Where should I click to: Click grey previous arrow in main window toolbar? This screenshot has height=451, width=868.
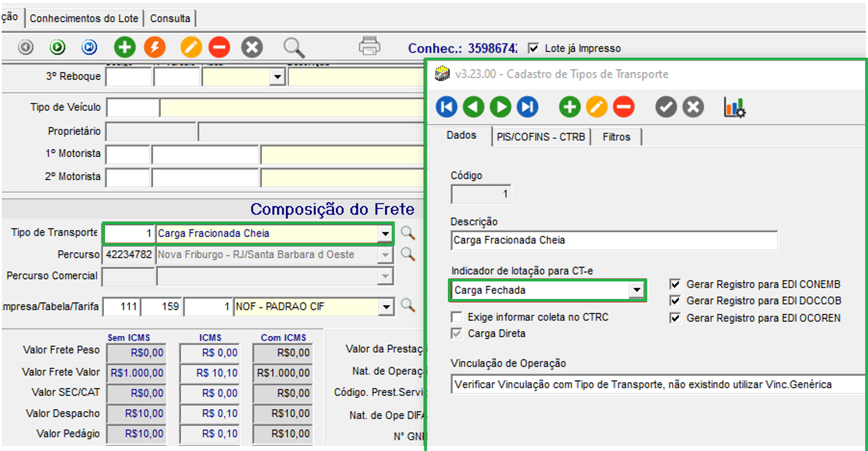[26, 47]
